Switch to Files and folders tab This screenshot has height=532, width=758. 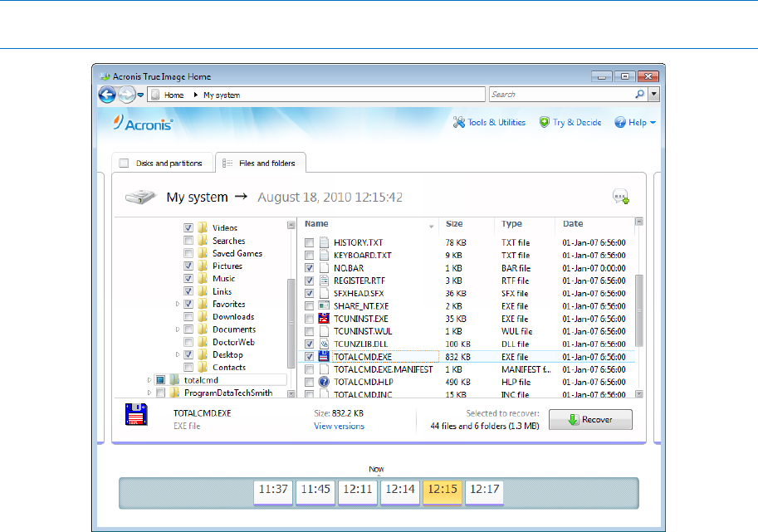click(260, 164)
